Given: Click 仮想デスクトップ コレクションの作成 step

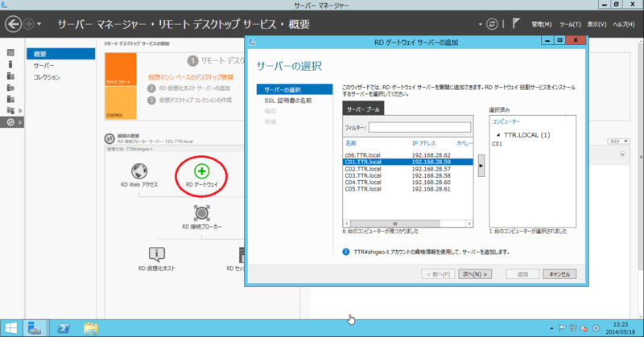Looking at the screenshot, I should [196, 101].
